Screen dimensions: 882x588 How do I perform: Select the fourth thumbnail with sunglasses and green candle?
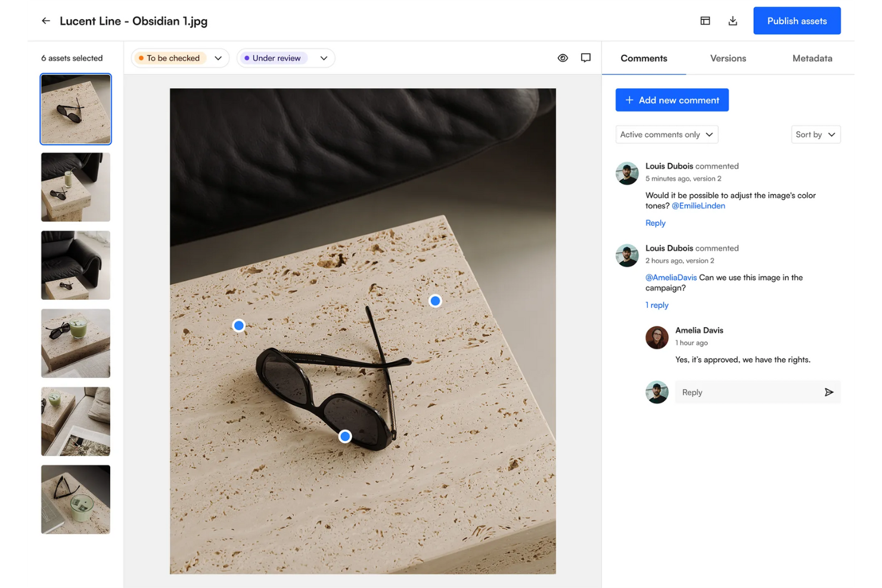click(76, 343)
